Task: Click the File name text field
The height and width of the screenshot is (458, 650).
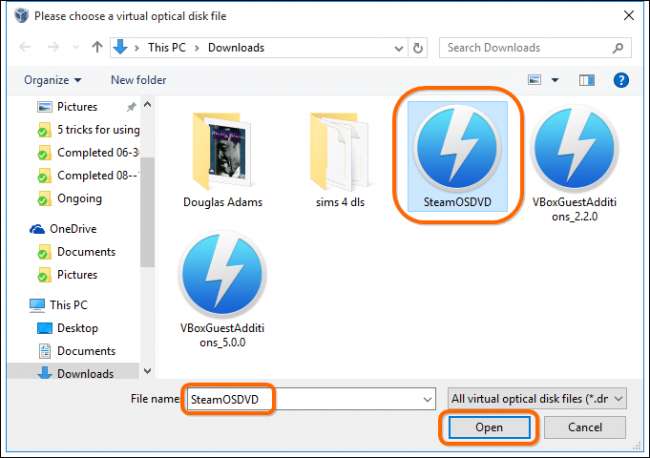Action: pos(311,399)
